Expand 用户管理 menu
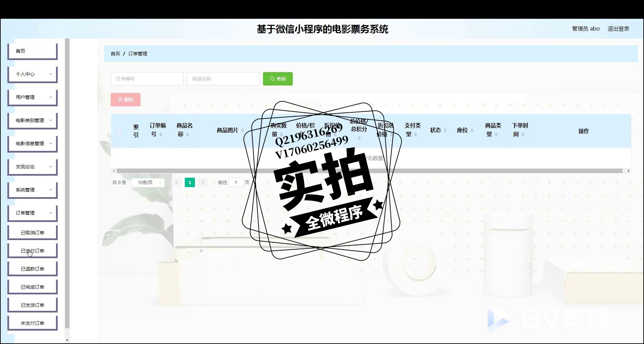This screenshot has width=644, height=344. click(x=33, y=97)
